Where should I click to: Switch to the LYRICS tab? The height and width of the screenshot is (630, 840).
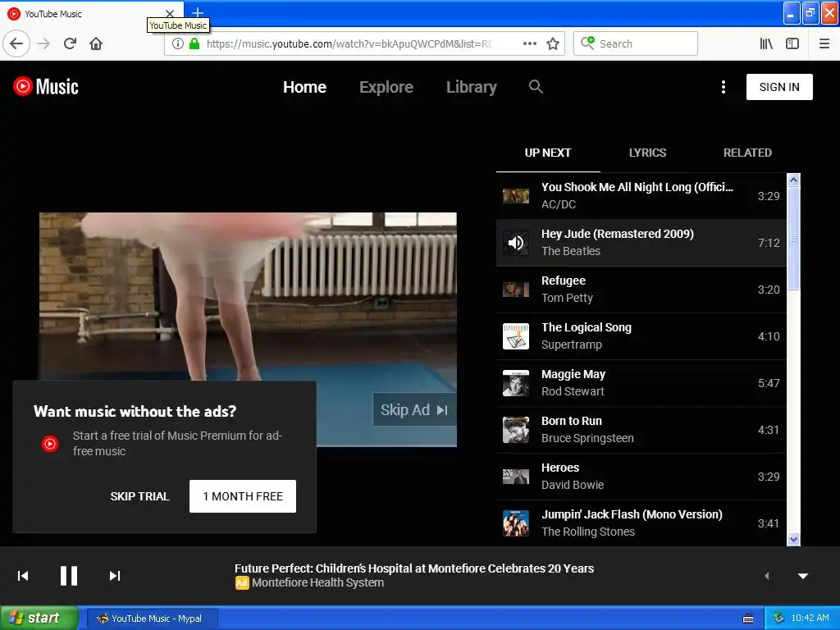648,153
